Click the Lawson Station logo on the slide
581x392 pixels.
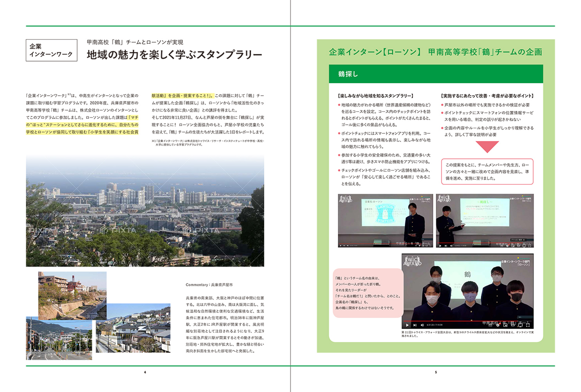pyautogui.click(x=386, y=214)
